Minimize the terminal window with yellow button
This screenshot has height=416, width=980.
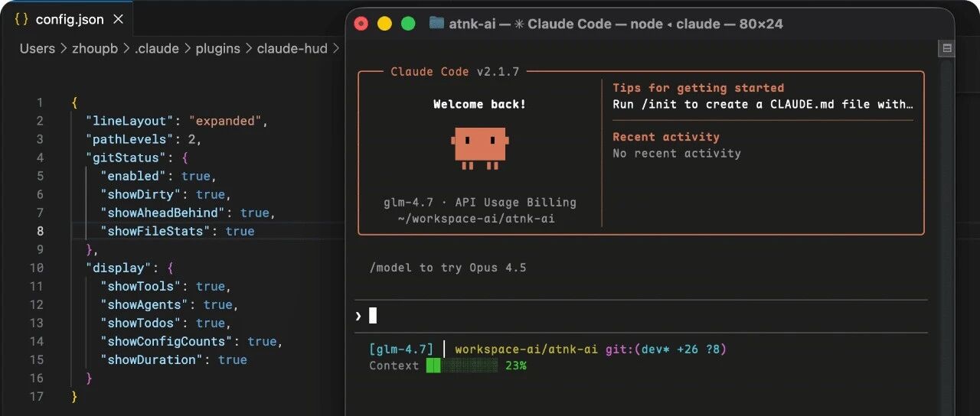pos(384,24)
